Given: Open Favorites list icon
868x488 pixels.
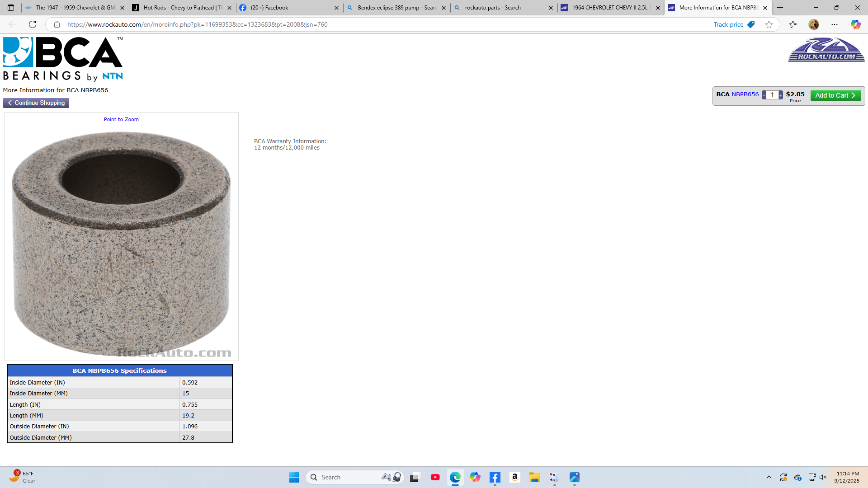Looking at the screenshot, I should (x=793, y=24).
